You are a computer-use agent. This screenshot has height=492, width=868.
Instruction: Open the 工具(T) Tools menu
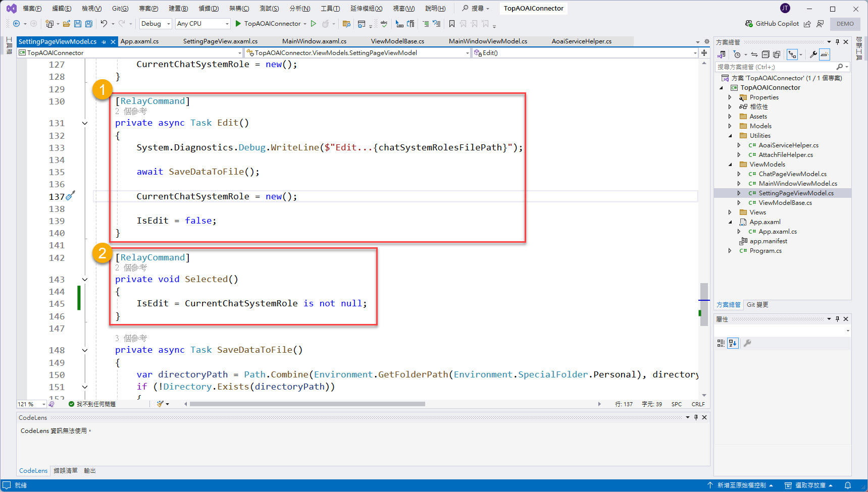[330, 9]
